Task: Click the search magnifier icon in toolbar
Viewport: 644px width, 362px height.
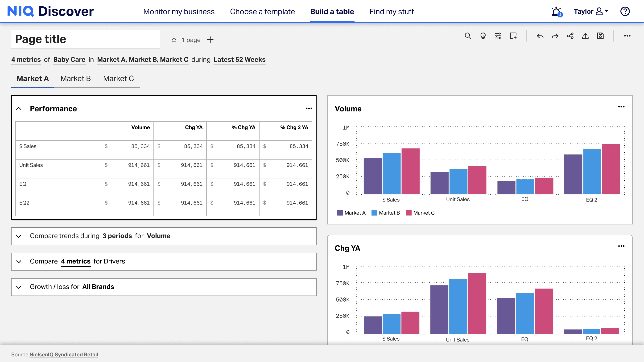Action: click(468, 36)
